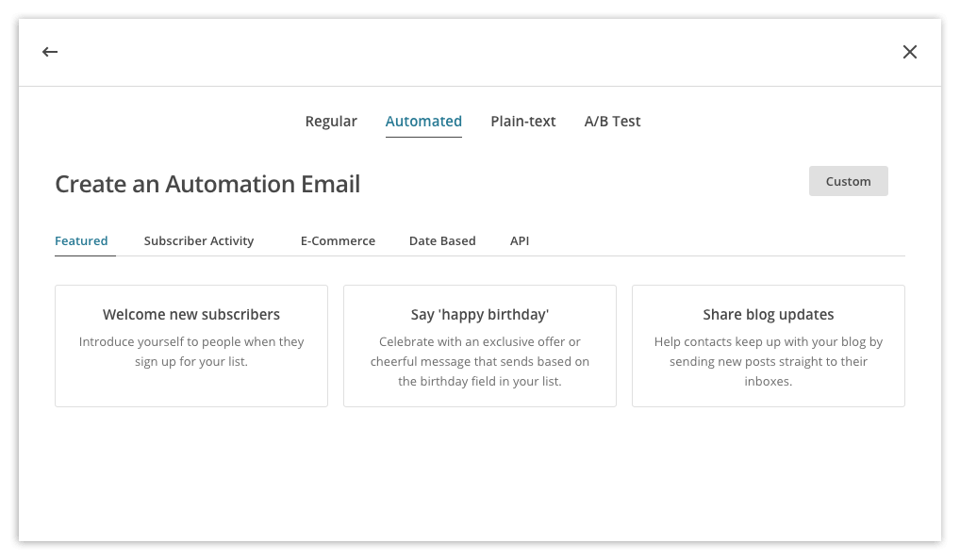Switch to the Regular campaign tab
This screenshot has height=560, width=960.
tap(331, 122)
